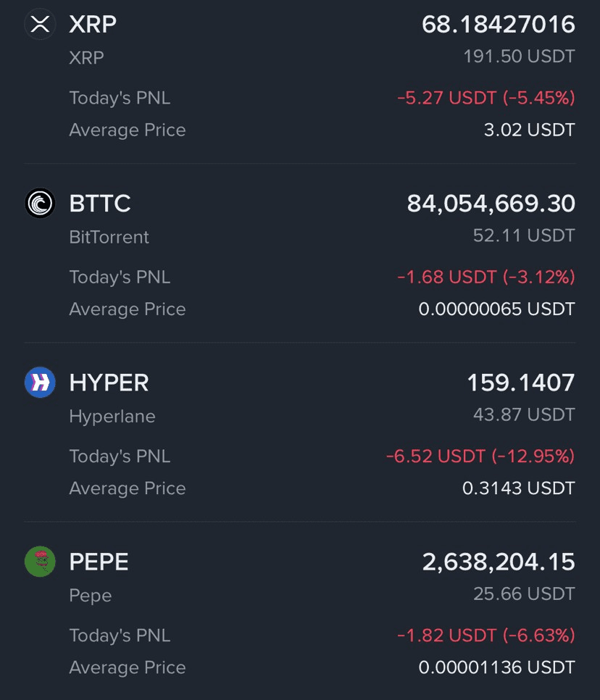Tap the Hyperlane HYPER coin icon

(40, 382)
